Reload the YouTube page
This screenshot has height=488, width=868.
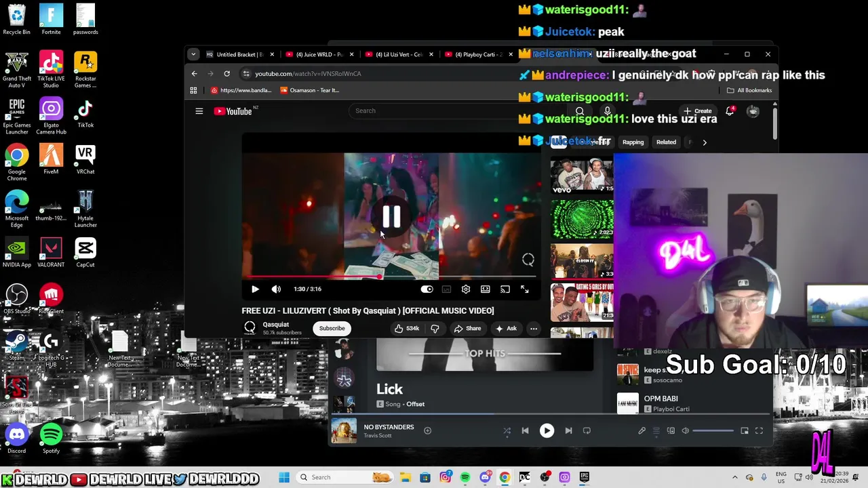point(226,73)
